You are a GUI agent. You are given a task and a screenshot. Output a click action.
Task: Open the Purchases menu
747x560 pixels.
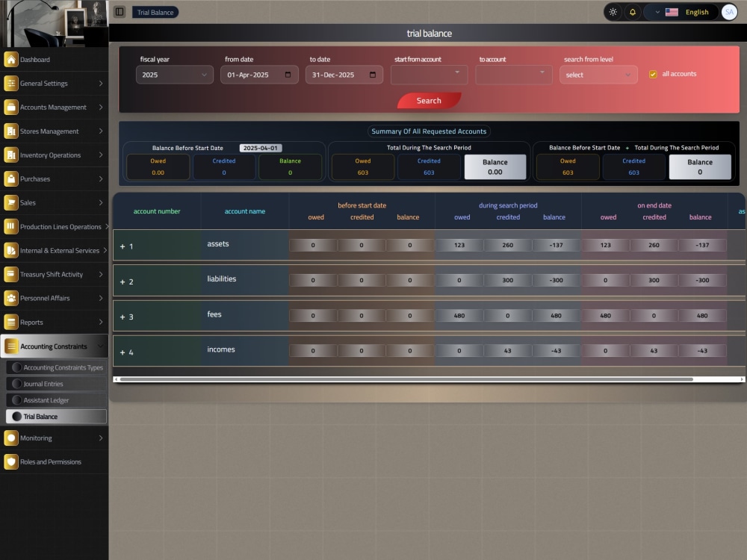point(55,178)
